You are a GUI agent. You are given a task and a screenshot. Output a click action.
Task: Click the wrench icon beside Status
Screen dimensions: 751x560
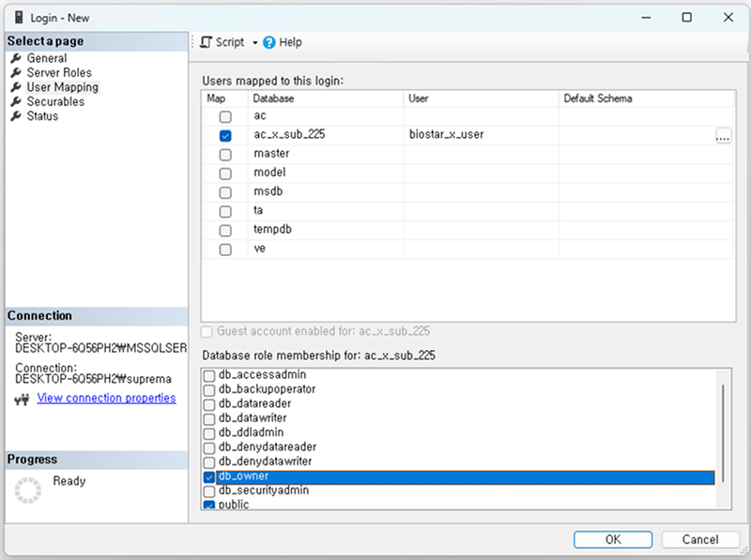coord(17,116)
